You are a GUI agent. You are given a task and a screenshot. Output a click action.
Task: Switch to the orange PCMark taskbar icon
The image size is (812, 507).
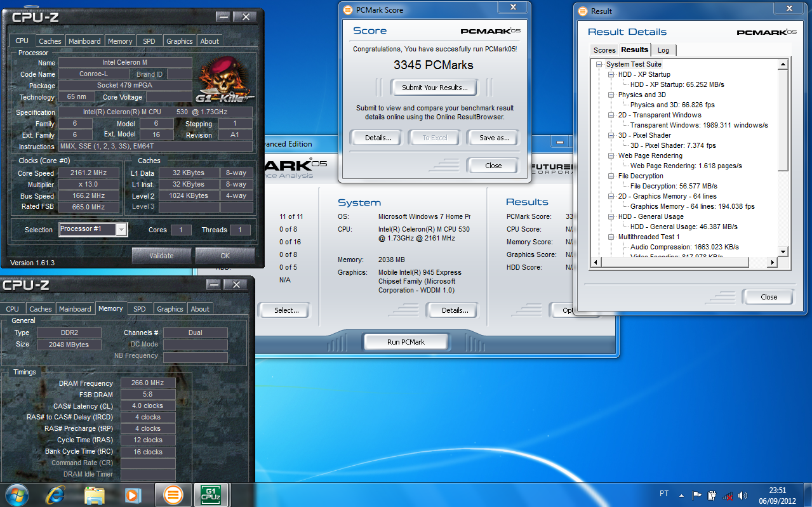pos(173,494)
